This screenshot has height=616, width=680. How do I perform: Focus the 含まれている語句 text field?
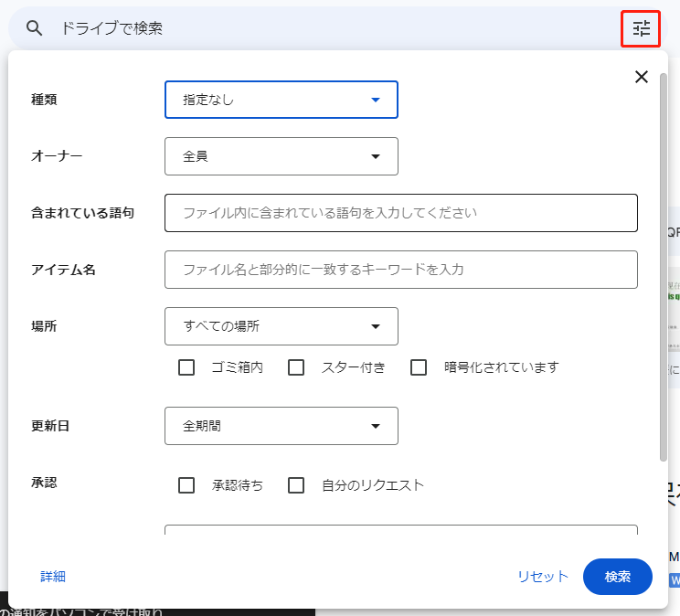pyautogui.click(x=400, y=213)
